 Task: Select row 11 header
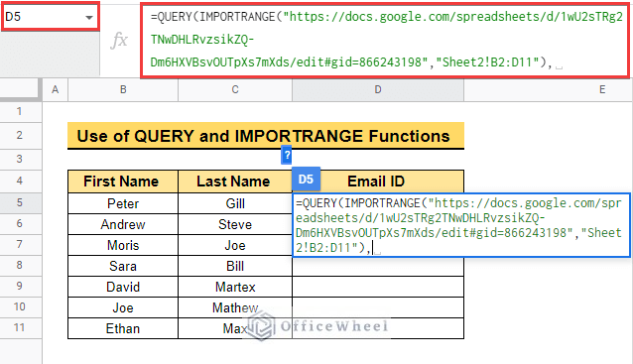click(21, 327)
